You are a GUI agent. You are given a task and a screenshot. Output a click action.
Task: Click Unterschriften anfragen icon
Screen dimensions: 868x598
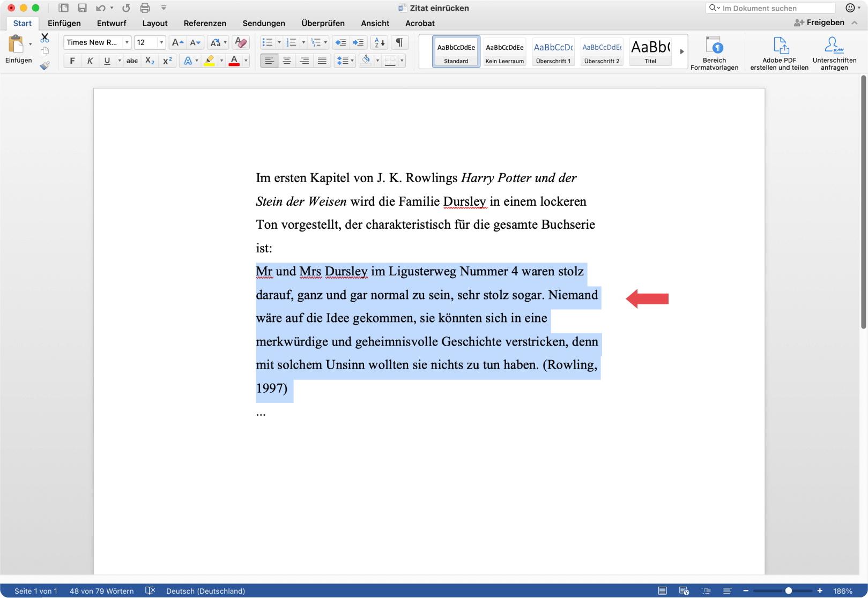[x=834, y=53]
